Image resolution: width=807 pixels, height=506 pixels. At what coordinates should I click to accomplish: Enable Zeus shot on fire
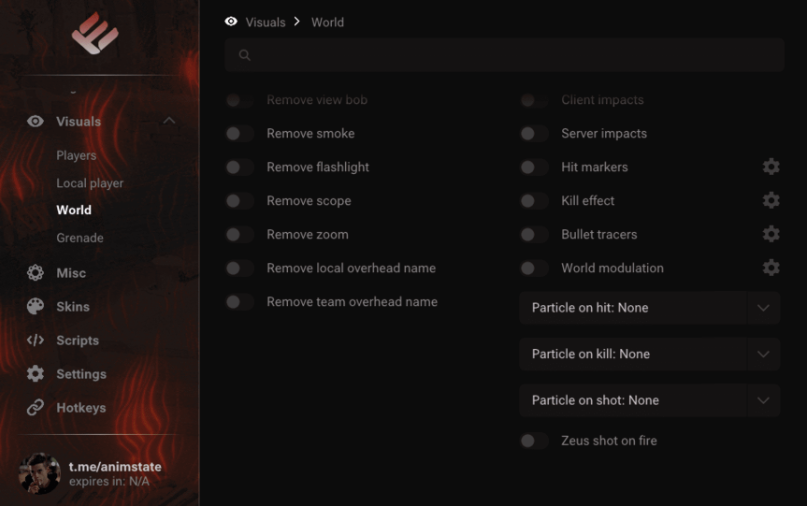pyautogui.click(x=534, y=441)
